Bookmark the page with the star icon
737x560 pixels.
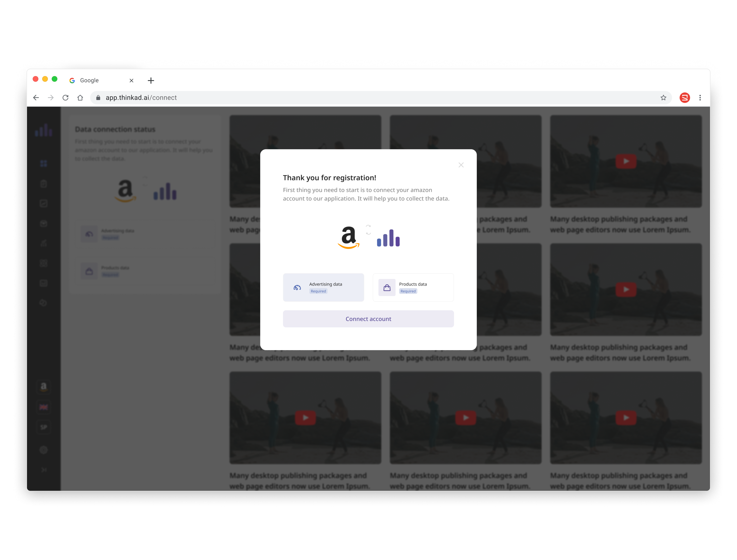pyautogui.click(x=663, y=98)
